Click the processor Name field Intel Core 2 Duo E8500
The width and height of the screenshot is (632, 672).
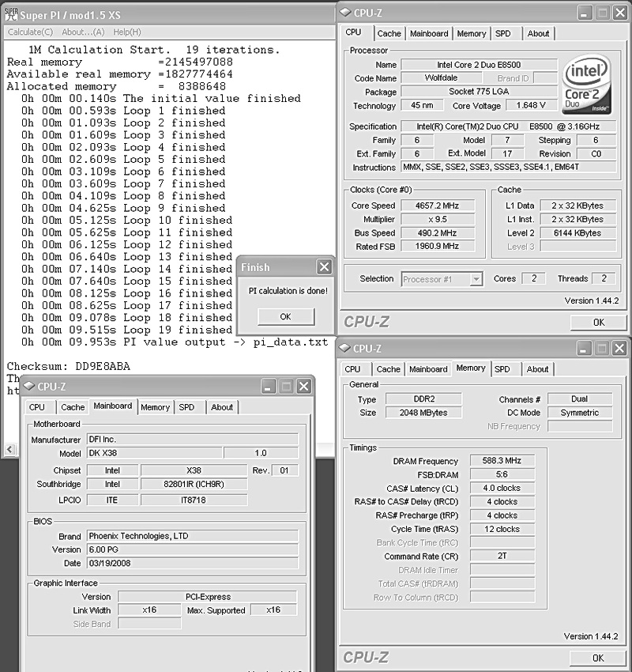click(x=479, y=65)
